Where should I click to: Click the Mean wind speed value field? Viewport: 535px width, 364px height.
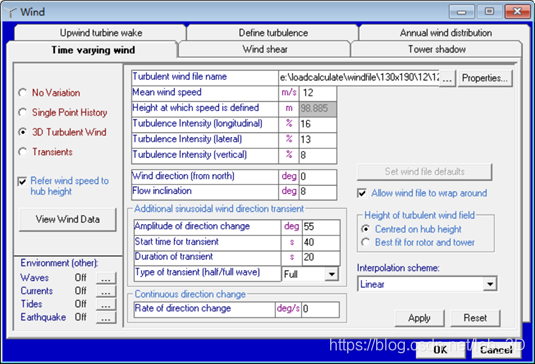(318, 93)
